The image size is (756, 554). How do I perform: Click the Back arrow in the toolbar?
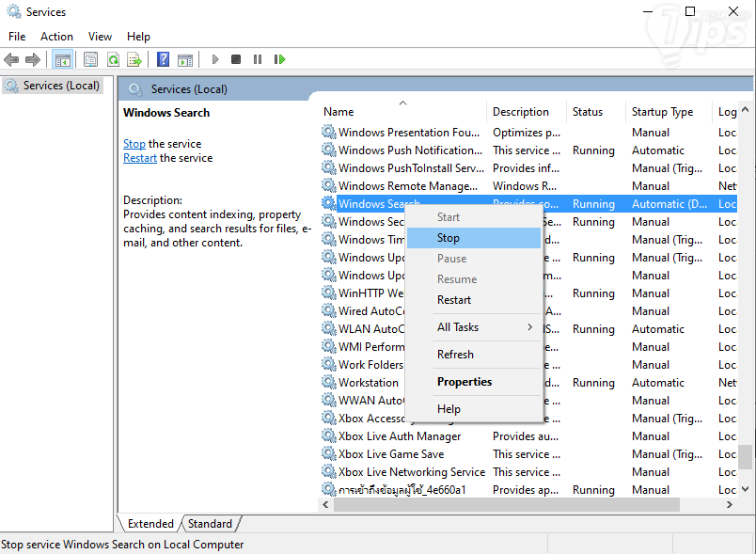11,59
